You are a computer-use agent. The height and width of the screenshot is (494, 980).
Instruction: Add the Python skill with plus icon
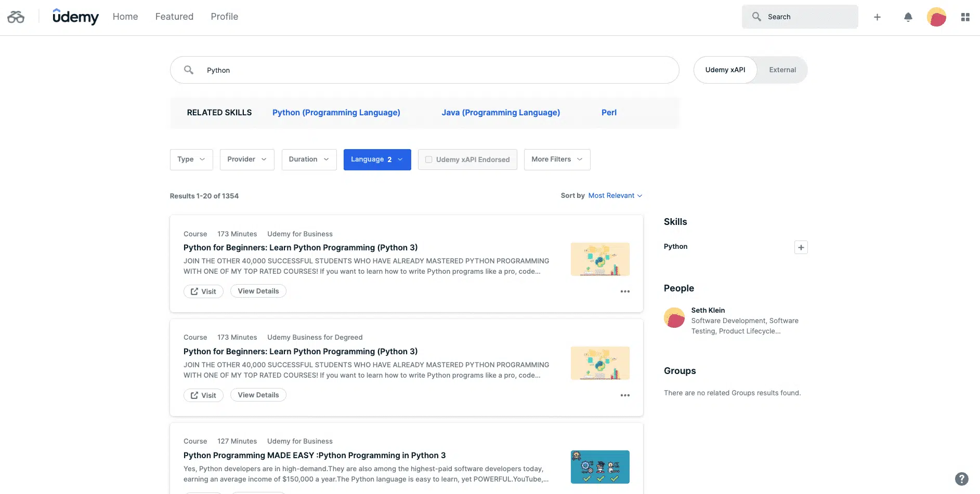(801, 247)
